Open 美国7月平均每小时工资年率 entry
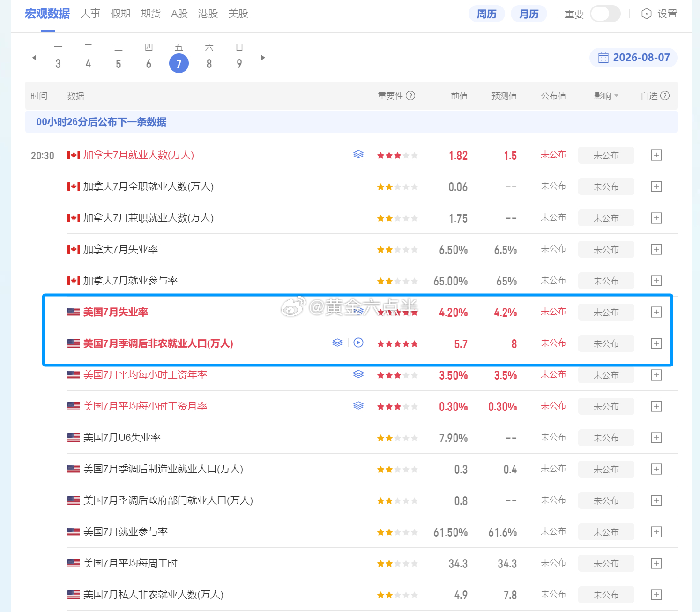Image resolution: width=700 pixels, height=612 pixels. [x=145, y=375]
